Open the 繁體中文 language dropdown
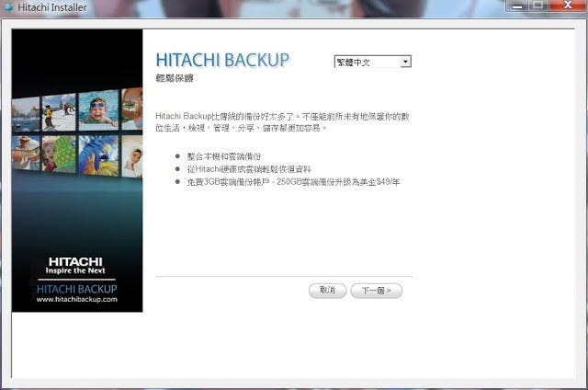Image resolution: width=588 pixels, height=390 pixels. [372, 62]
